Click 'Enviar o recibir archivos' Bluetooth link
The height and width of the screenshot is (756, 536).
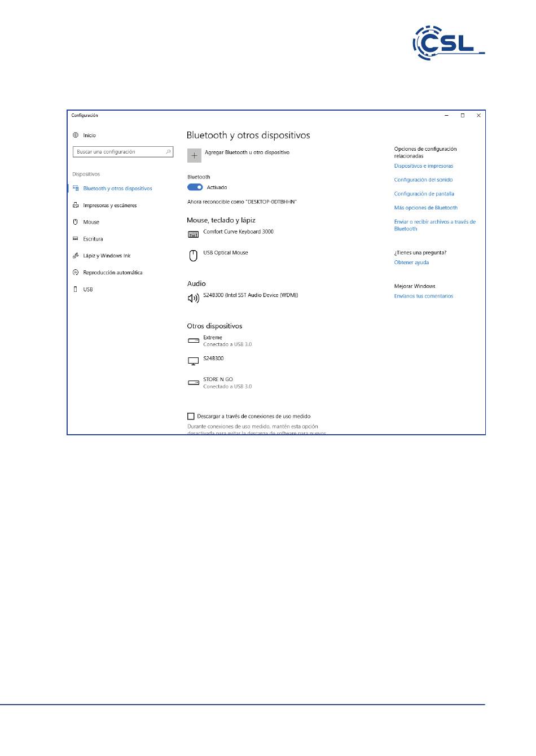pos(435,225)
